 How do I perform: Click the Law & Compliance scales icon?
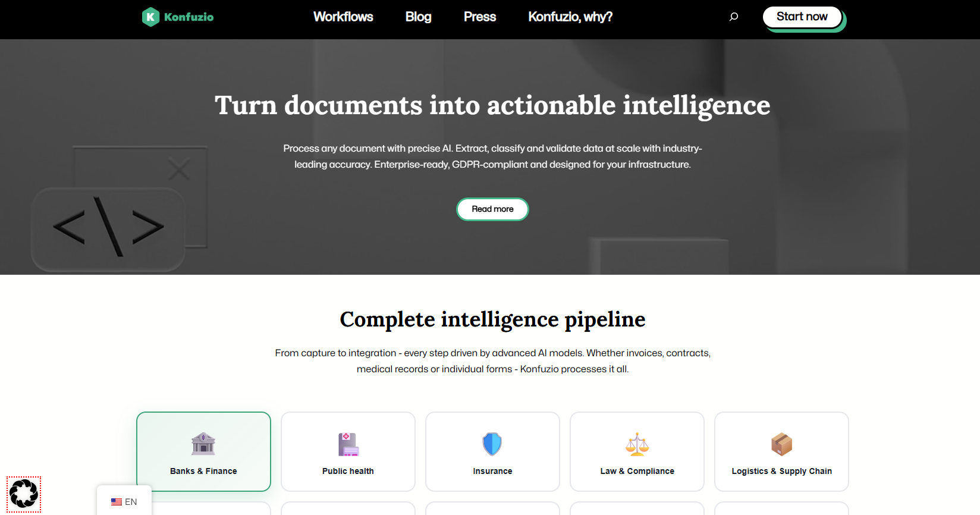[637, 444]
